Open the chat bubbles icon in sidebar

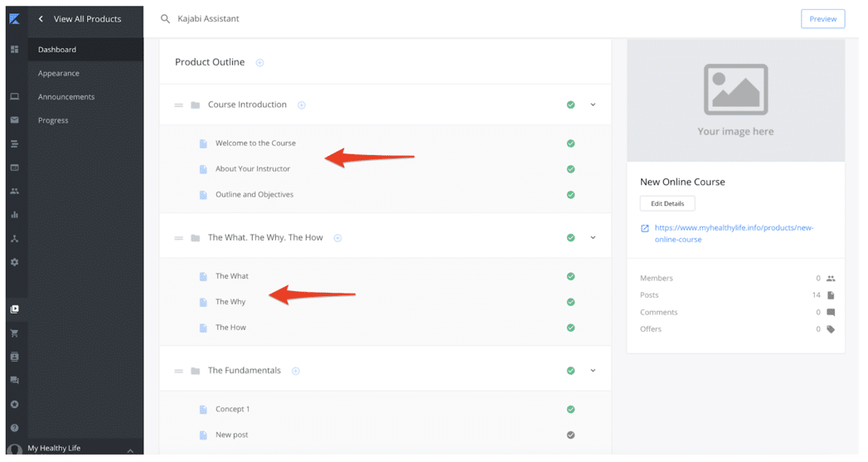pyautogui.click(x=14, y=380)
